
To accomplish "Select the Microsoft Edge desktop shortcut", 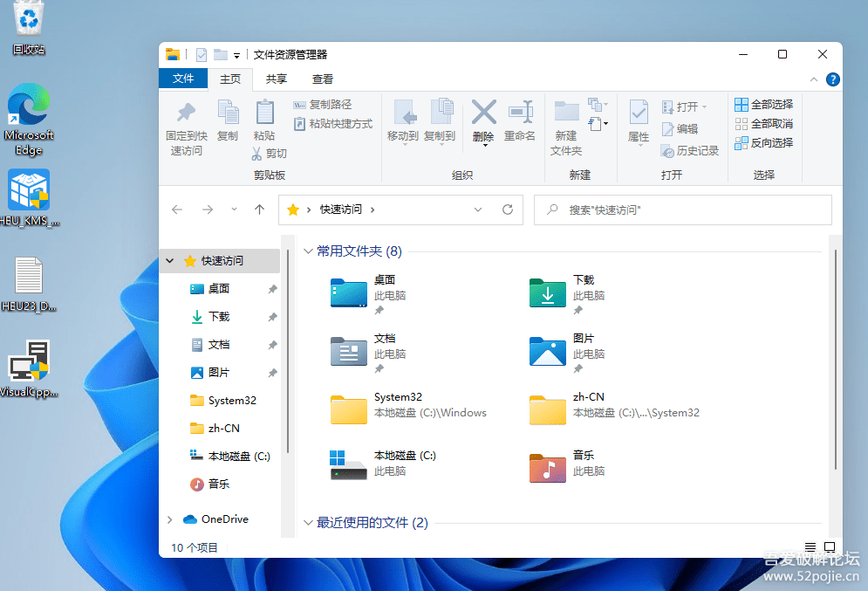I will click(28, 120).
